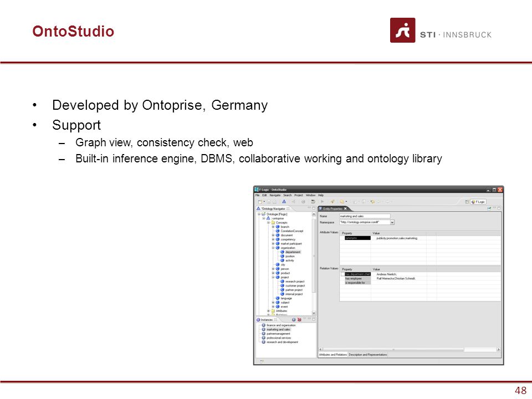Click the Attributes and Relations bottom tab

pyautogui.click(x=333, y=355)
